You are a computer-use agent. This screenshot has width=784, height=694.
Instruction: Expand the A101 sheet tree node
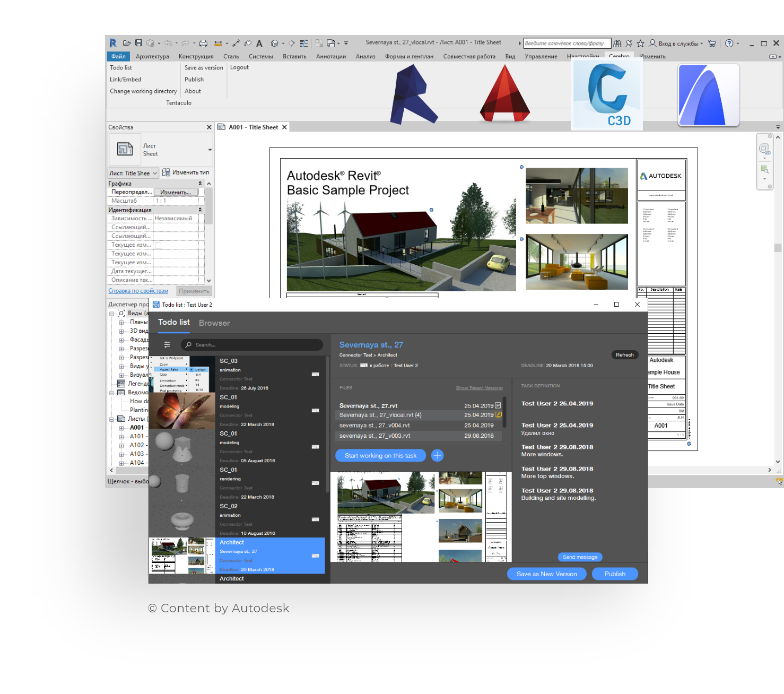click(121, 437)
